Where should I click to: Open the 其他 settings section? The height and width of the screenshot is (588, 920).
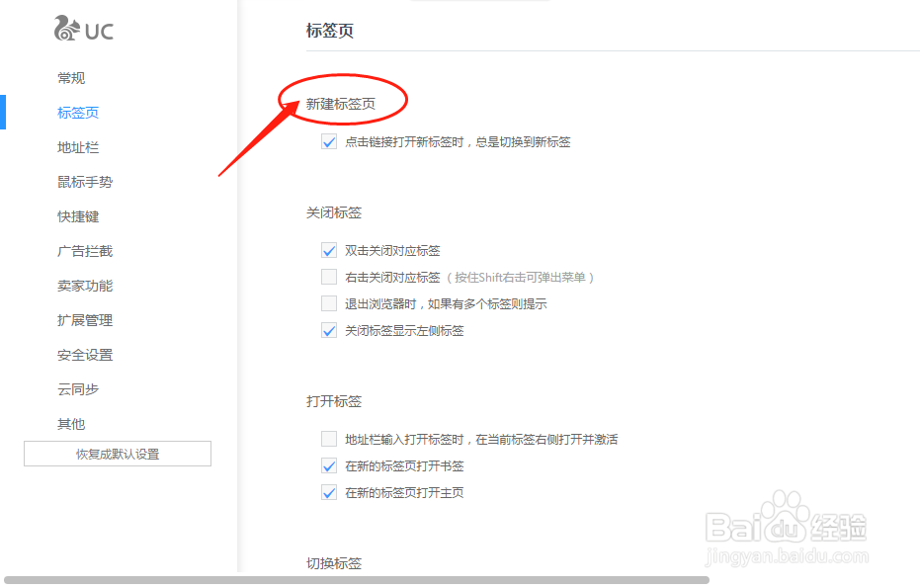[x=71, y=424]
